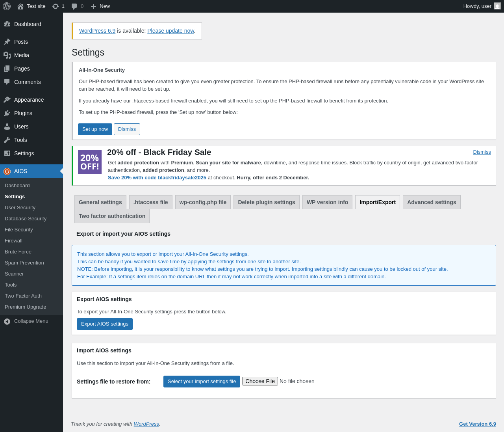Image resolution: width=504 pixels, height=432 pixels.
Task: Click the Choose File button
Action: (x=260, y=381)
